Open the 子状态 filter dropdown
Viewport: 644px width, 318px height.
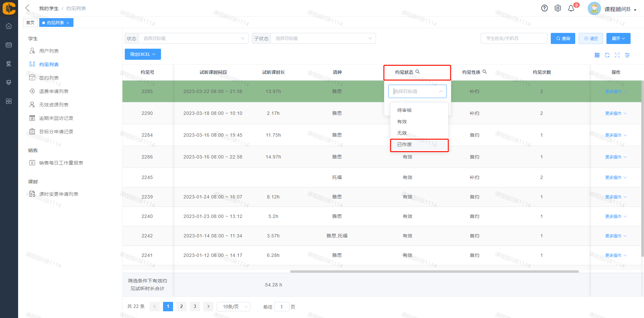(323, 38)
